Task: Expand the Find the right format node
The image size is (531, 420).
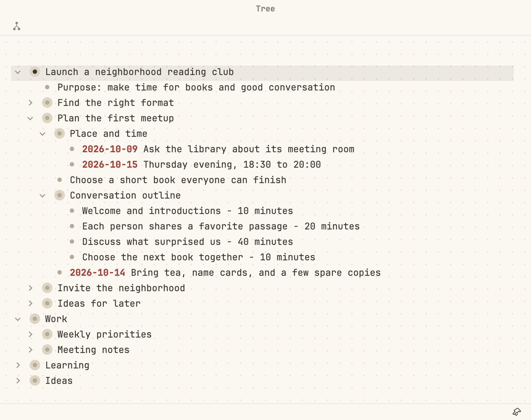Action: [30, 103]
